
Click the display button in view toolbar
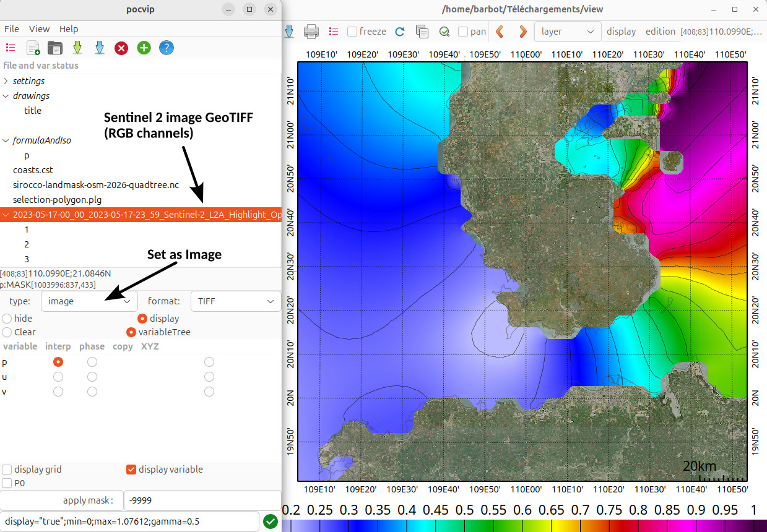click(x=621, y=32)
